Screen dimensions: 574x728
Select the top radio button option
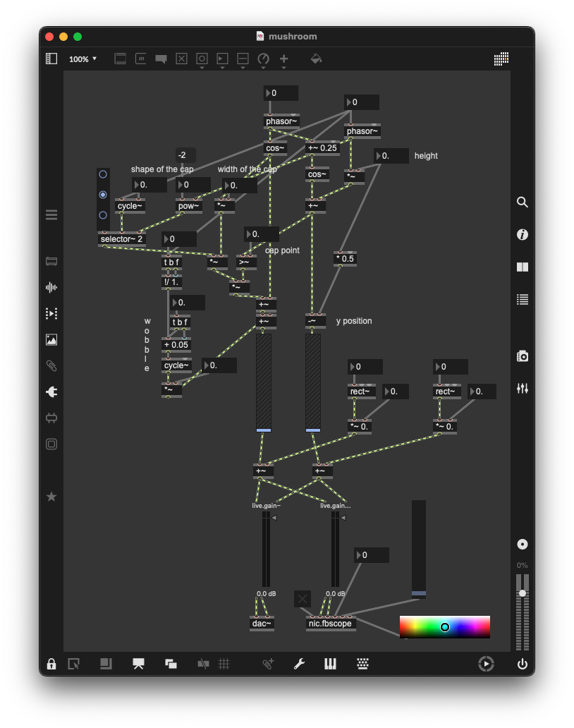103,174
